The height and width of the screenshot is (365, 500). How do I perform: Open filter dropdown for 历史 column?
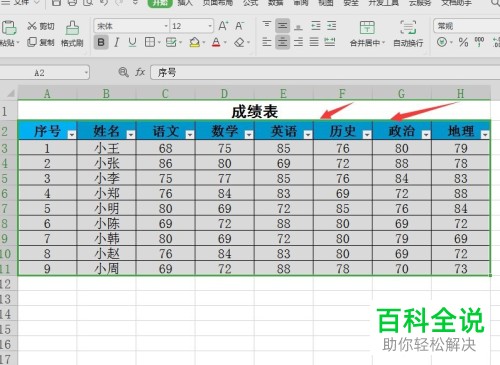367,134
